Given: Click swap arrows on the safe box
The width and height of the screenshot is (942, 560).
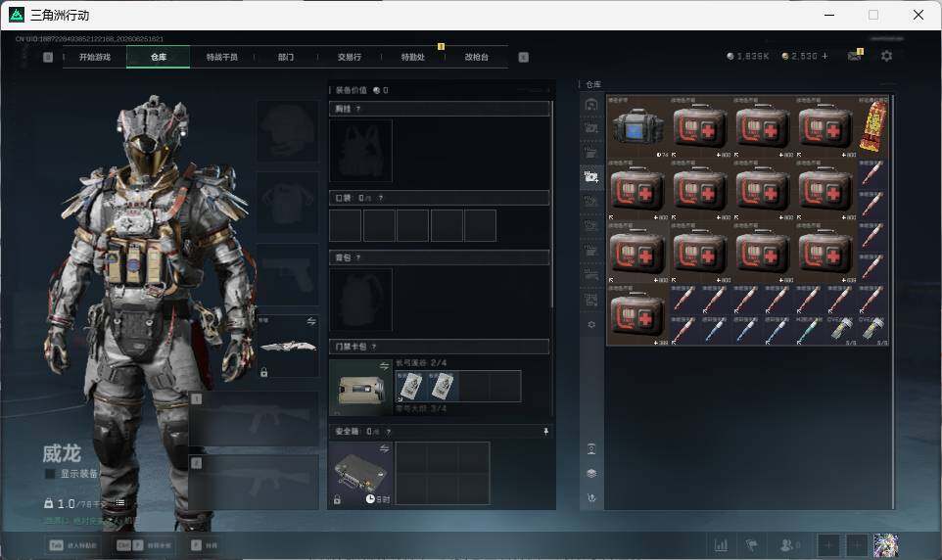Looking at the screenshot, I should click(384, 448).
